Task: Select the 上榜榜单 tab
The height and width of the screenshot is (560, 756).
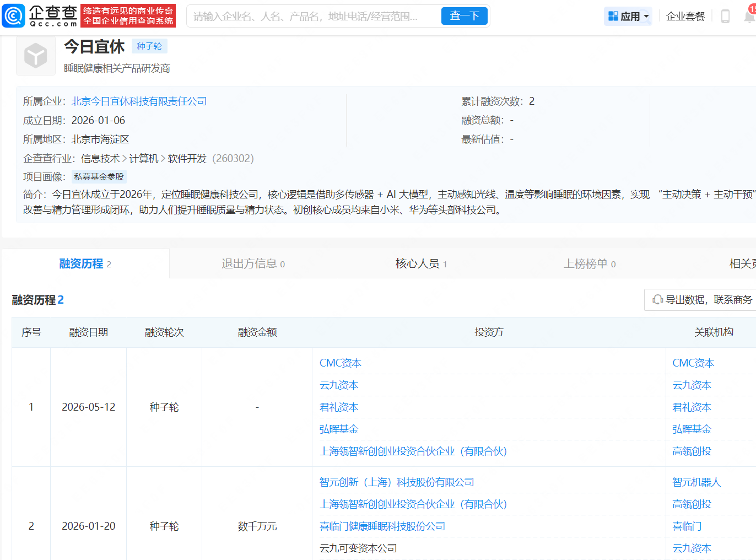Action: point(590,263)
